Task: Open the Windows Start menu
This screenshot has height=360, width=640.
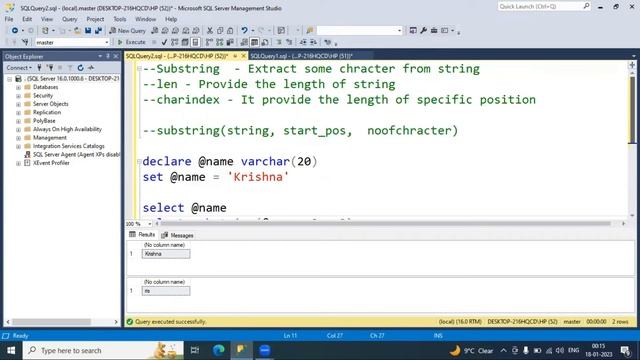Action: tap(11, 350)
